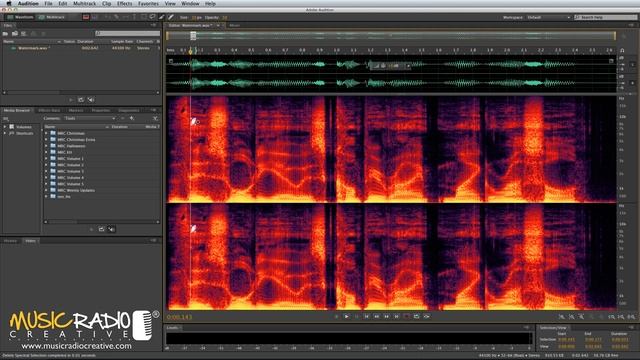This screenshot has height=360, width=640.
Task: Play selected file in Files panel
Action: 71,100
